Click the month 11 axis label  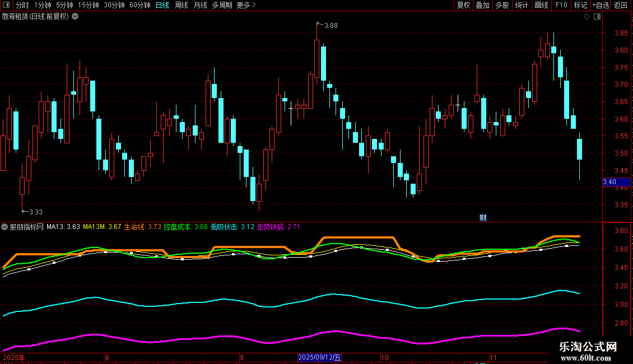[x=493, y=357]
